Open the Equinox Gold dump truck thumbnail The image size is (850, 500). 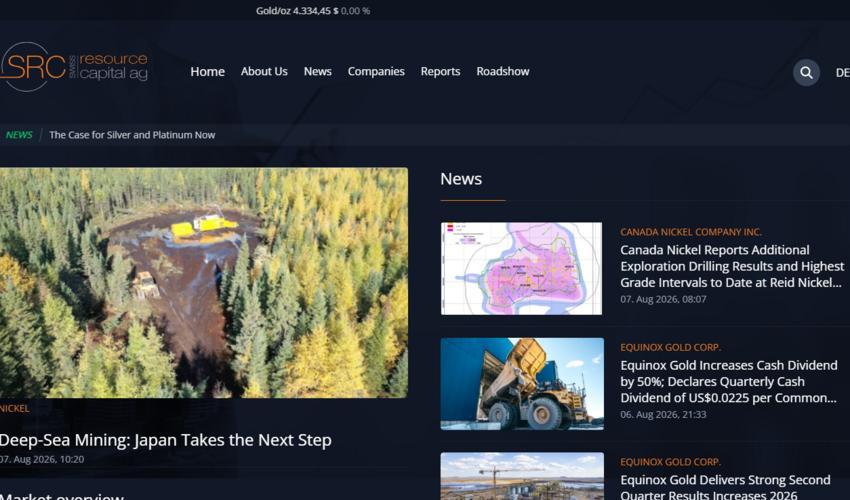tap(522, 384)
